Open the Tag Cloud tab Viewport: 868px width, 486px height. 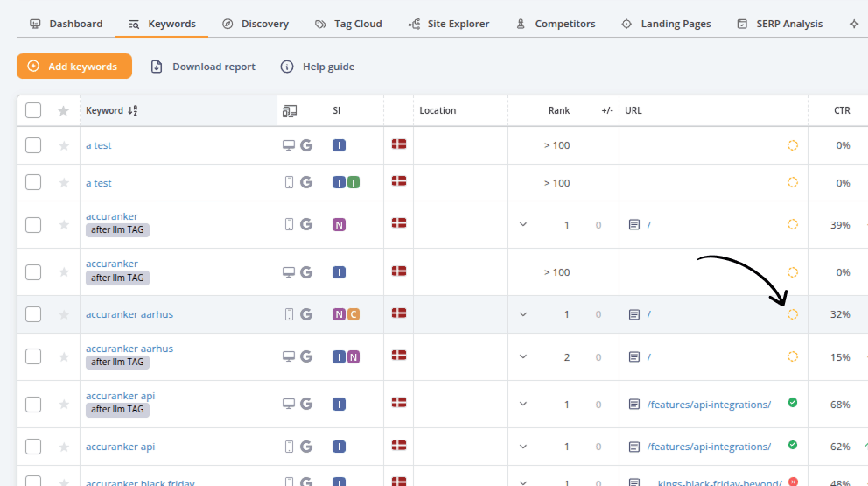348,24
